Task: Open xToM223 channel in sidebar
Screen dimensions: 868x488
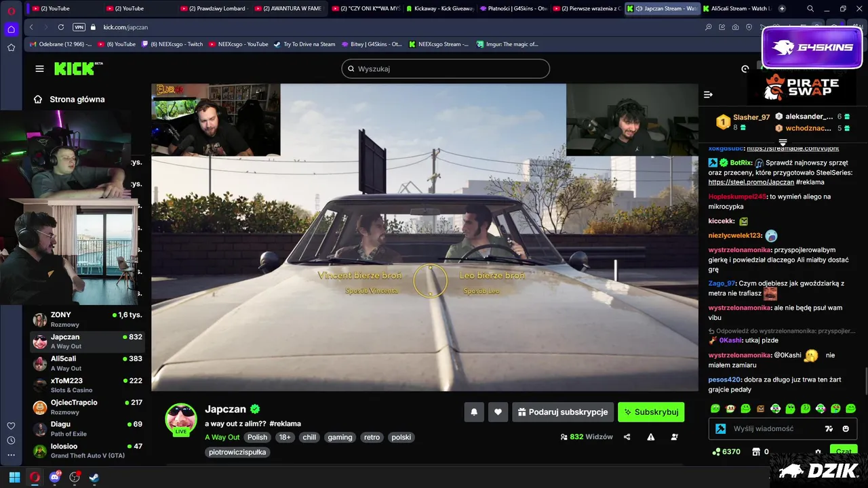Action: click(x=87, y=385)
